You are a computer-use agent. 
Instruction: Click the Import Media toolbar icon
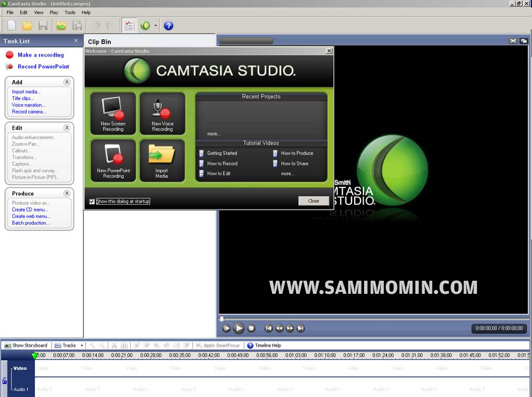point(61,26)
